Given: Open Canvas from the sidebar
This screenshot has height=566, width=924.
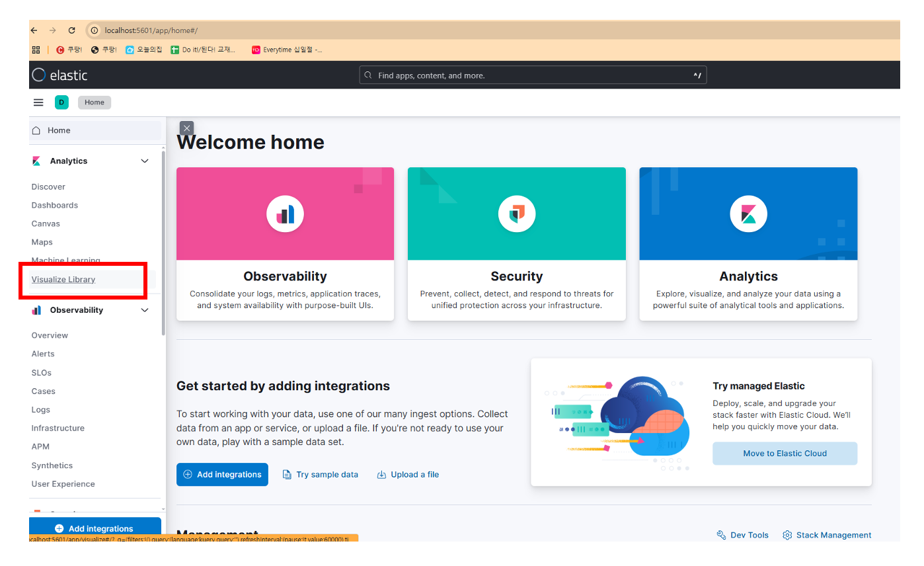Looking at the screenshot, I should click(x=46, y=223).
